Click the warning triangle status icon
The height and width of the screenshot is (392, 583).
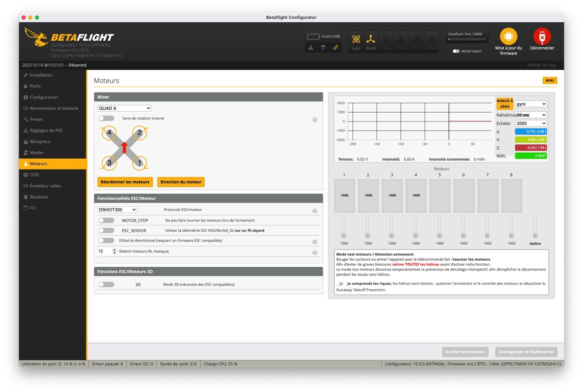point(311,47)
